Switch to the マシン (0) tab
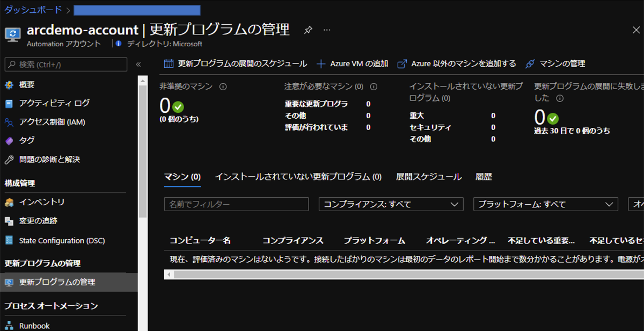The image size is (644, 331). pos(182,177)
